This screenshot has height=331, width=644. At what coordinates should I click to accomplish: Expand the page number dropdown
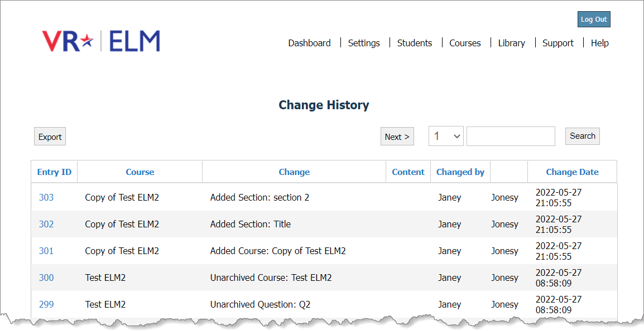click(445, 136)
